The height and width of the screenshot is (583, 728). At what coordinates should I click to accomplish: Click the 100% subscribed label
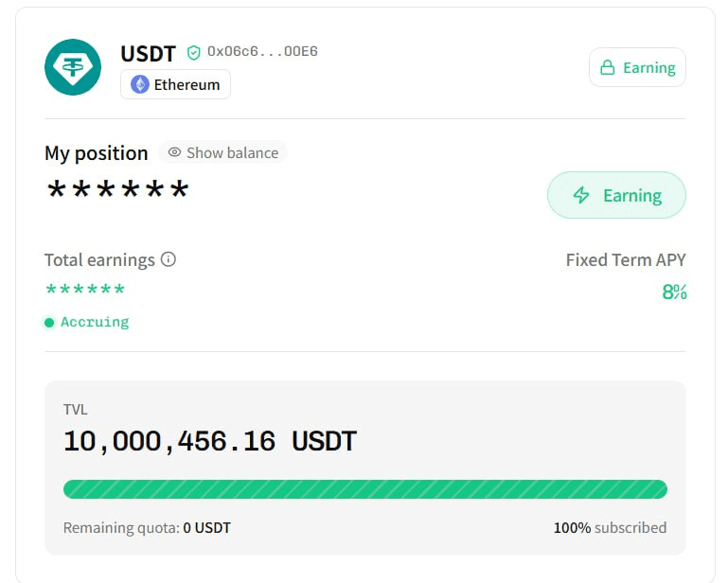pos(610,528)
